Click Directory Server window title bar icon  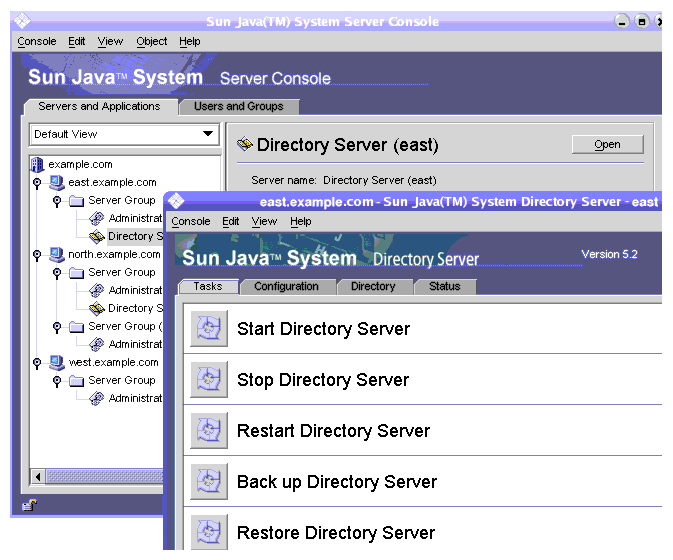[x=176, y=201]
